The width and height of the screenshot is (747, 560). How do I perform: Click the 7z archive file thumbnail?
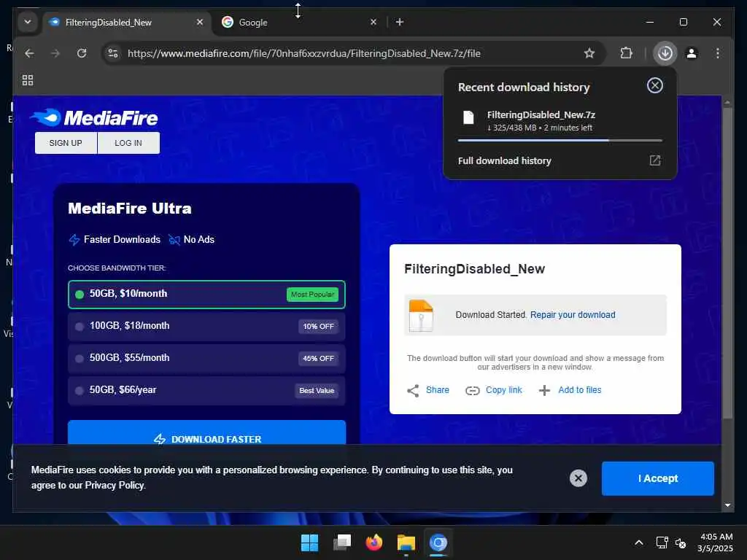[x=421, y=315]
